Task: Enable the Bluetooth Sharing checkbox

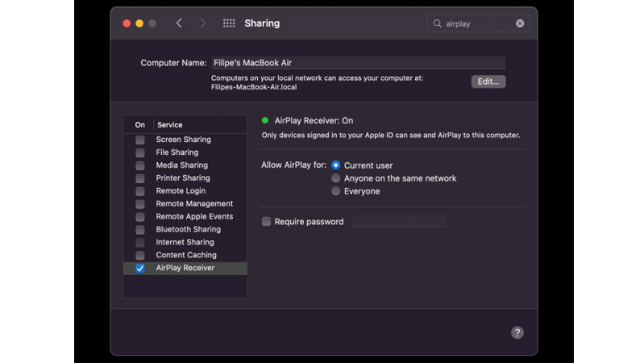Action: pyautogui.click(x=140, y=229)
